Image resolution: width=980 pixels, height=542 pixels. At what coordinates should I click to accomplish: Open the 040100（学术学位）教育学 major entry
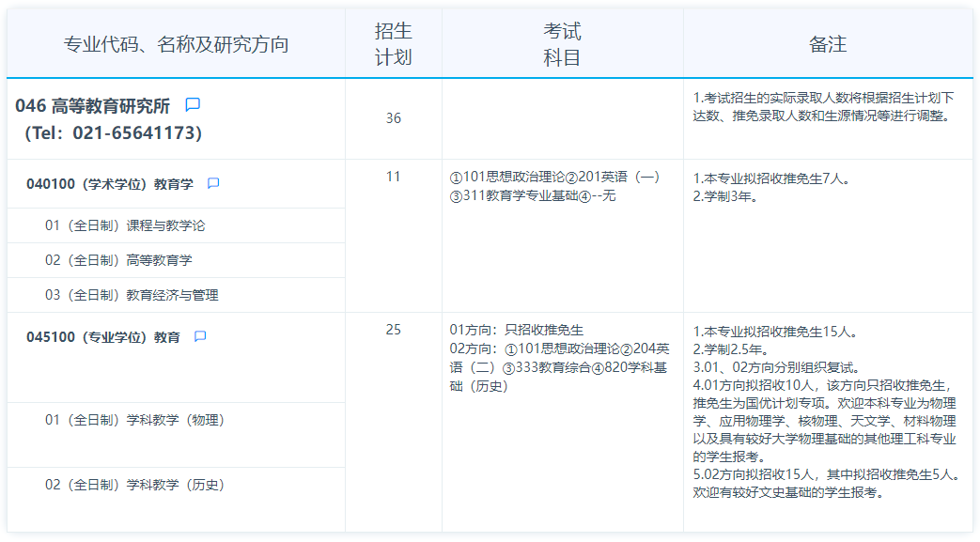pyautogui.click(x=110, y=184)
